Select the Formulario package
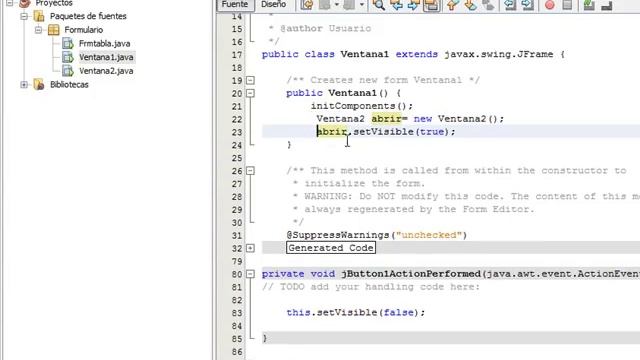 [x=84, y=30]
